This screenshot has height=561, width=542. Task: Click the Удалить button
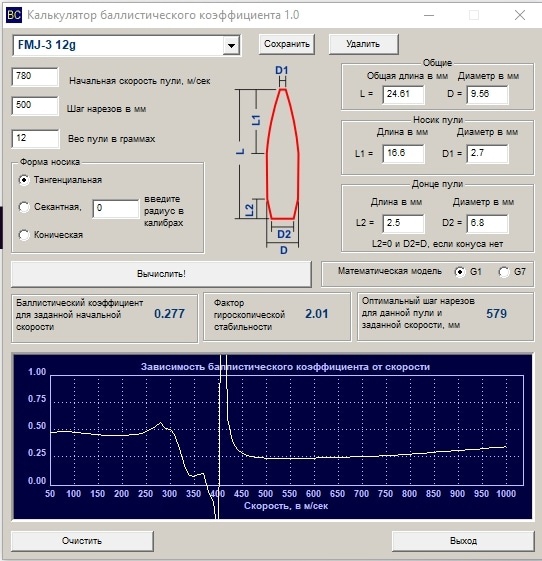pos(363,44)
